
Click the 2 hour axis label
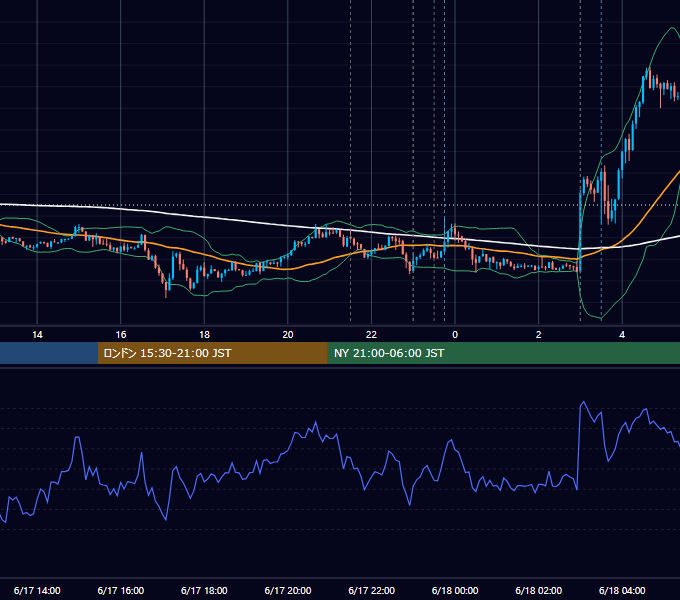[x=538, y=335]
